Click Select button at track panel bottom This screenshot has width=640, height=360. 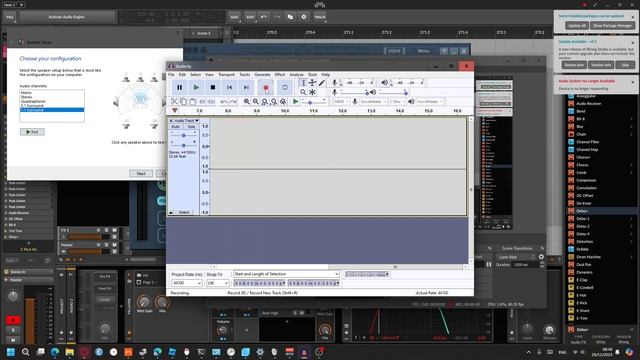coord(184,212)
